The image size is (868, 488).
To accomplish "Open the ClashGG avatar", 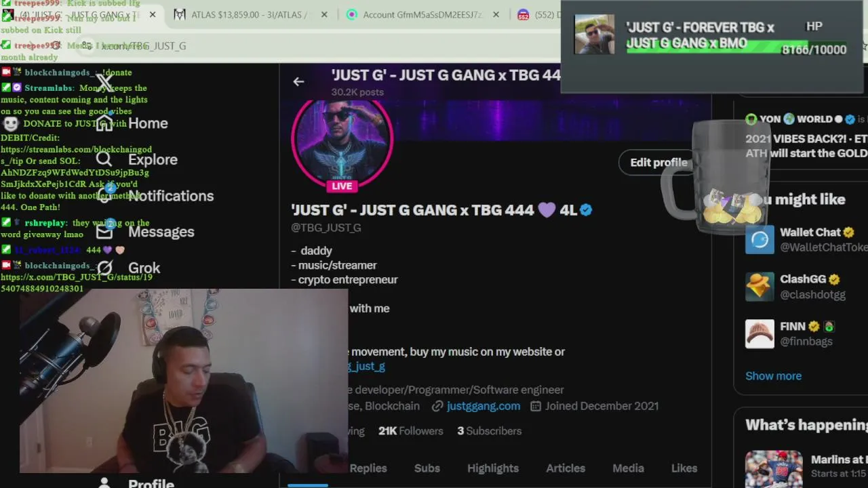I will (x=759, y=286).
